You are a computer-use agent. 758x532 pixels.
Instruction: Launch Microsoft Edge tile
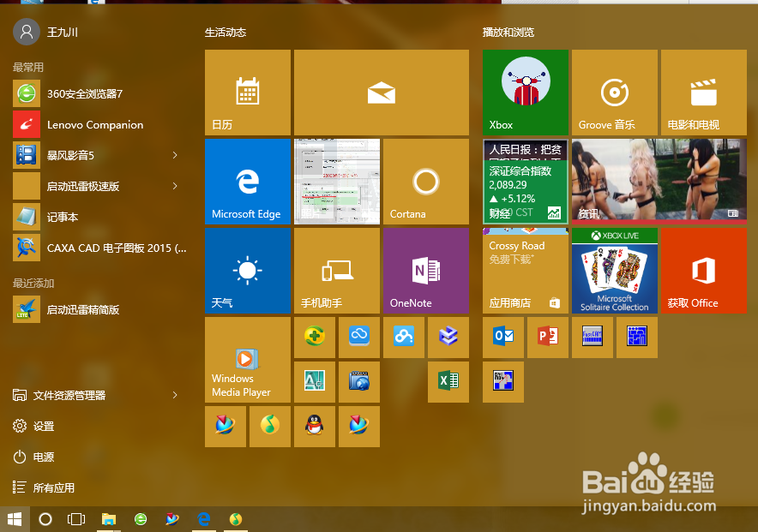click(248, 181)
